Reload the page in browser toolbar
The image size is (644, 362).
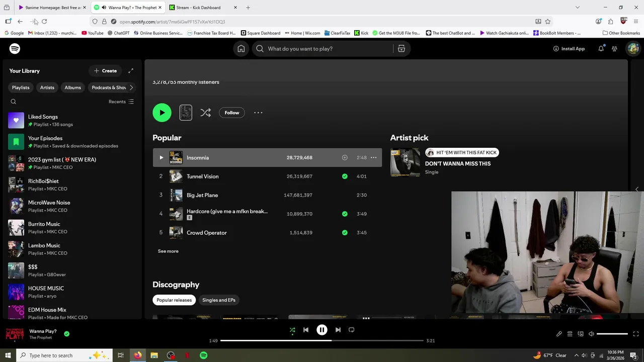point(44,22)
